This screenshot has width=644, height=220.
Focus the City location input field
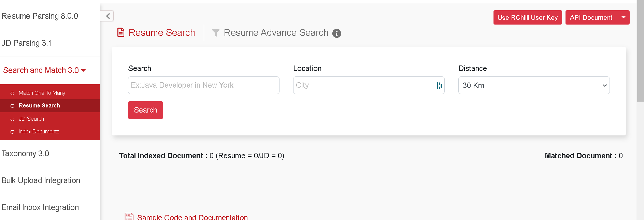(x=369, y=85)
